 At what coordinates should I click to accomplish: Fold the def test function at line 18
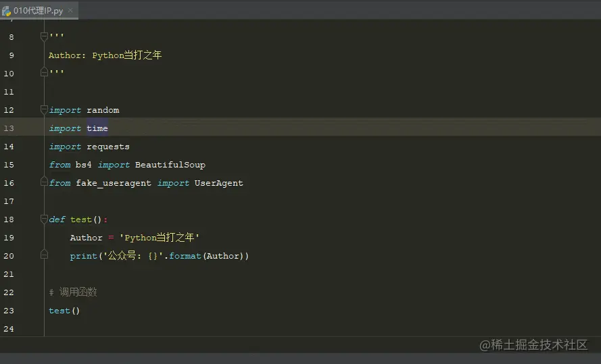point(44,219)
